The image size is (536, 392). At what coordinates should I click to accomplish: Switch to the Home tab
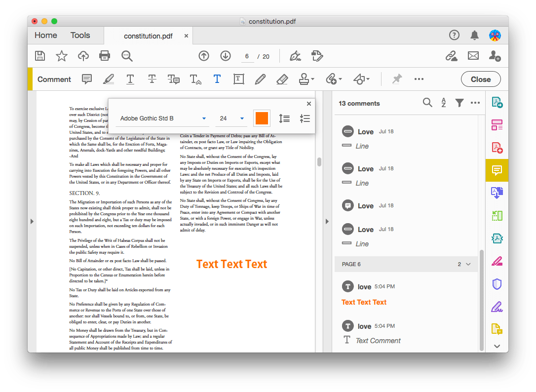(45, 35)
